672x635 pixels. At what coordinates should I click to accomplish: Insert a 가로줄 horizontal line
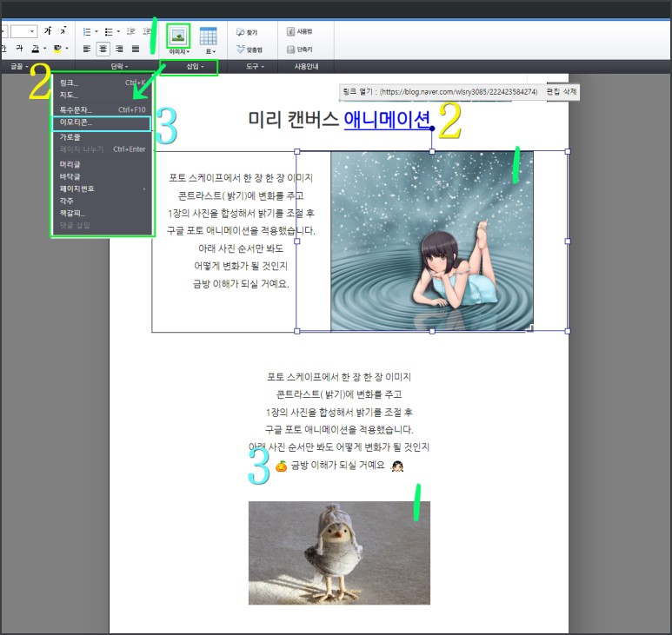pyautogui.click(x=102, y=137)
